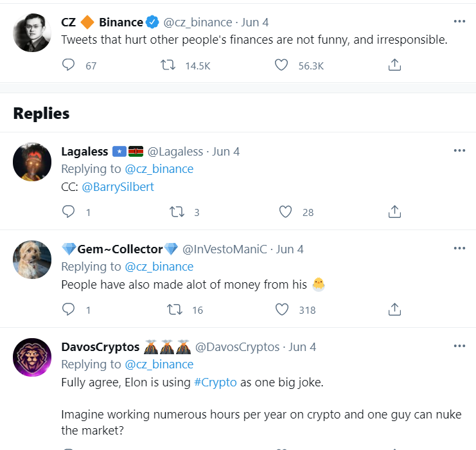The height and width of the screenshot is (450, 476).
Task: Reply to Lagaless's comment
Action: (69, 212)
